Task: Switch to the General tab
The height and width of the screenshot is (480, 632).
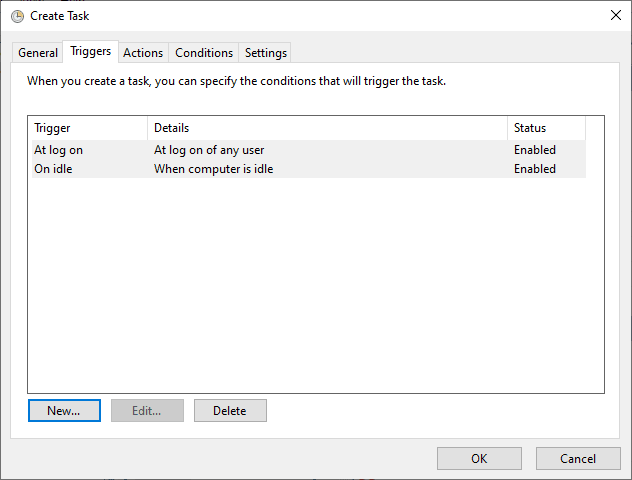Action: pos(38,53)
